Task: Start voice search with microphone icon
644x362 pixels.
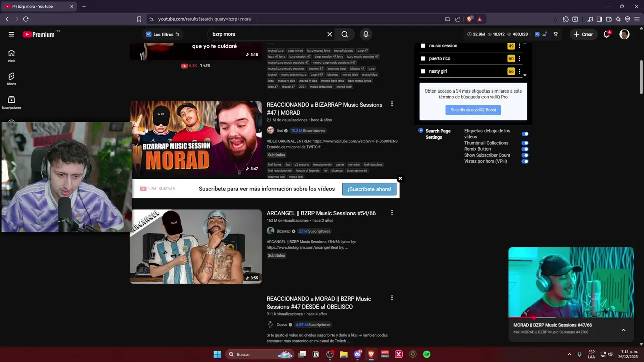Action: [366, 34]
